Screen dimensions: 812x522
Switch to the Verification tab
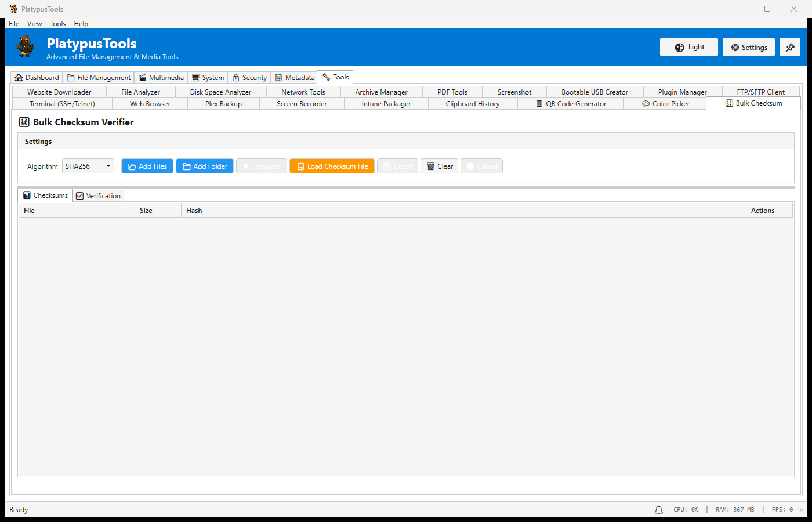click(98, 195)
